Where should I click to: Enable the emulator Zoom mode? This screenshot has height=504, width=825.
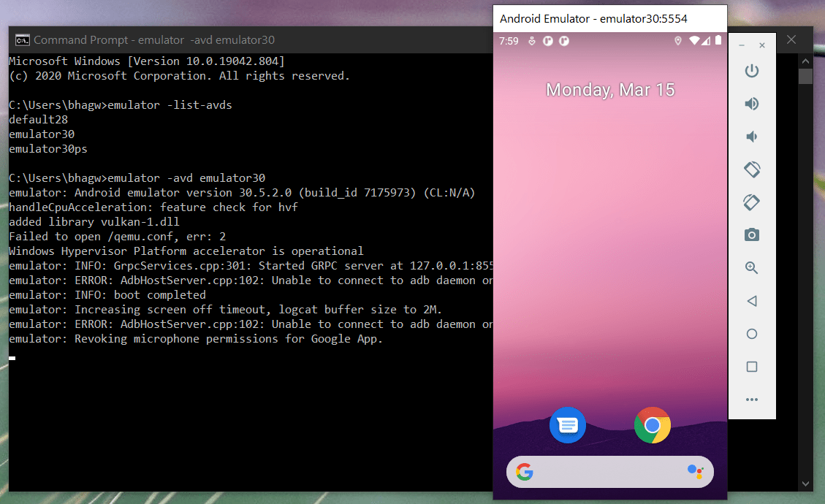752,267
